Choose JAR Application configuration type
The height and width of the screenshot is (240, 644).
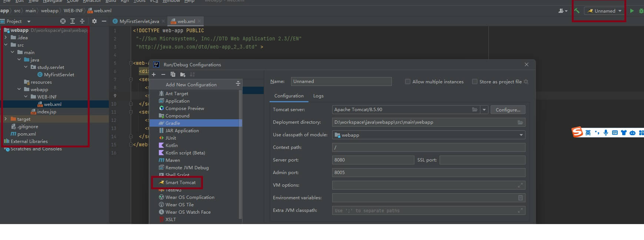(x=182, y=130)
